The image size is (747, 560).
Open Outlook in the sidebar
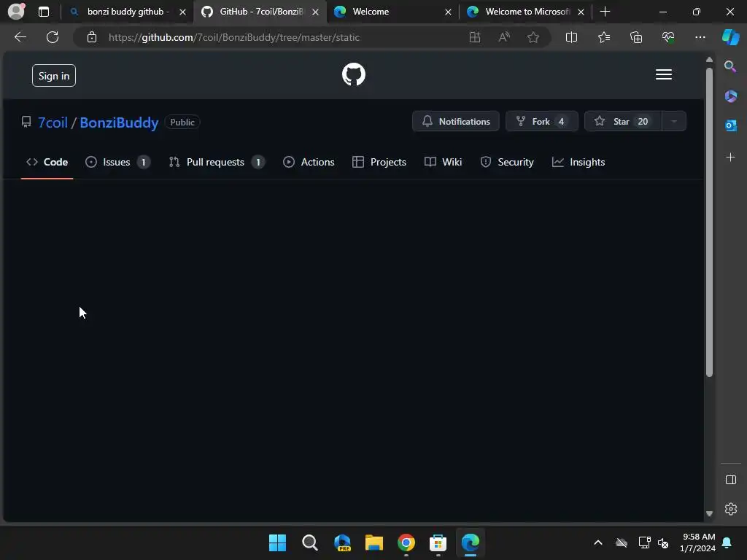(730, 125)
